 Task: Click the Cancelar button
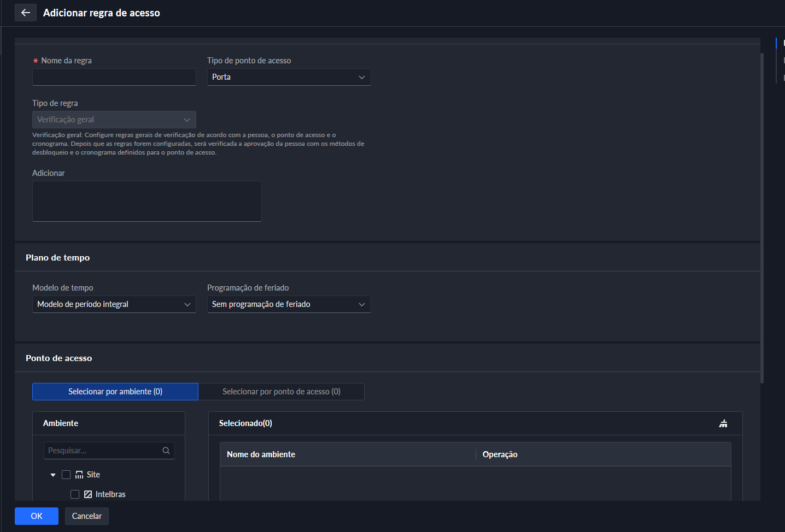point(87,516)
